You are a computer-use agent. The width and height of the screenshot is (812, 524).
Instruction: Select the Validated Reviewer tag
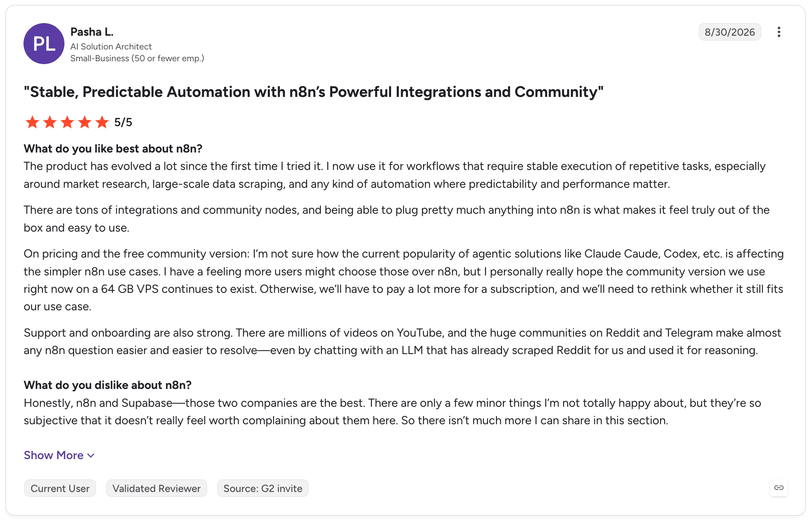tap(156, 488)
